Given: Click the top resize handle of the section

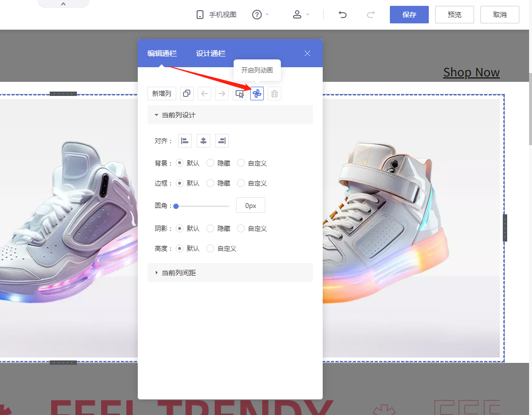Looking at the screenshot, I should pyautogui.click(x=63, y=94).
